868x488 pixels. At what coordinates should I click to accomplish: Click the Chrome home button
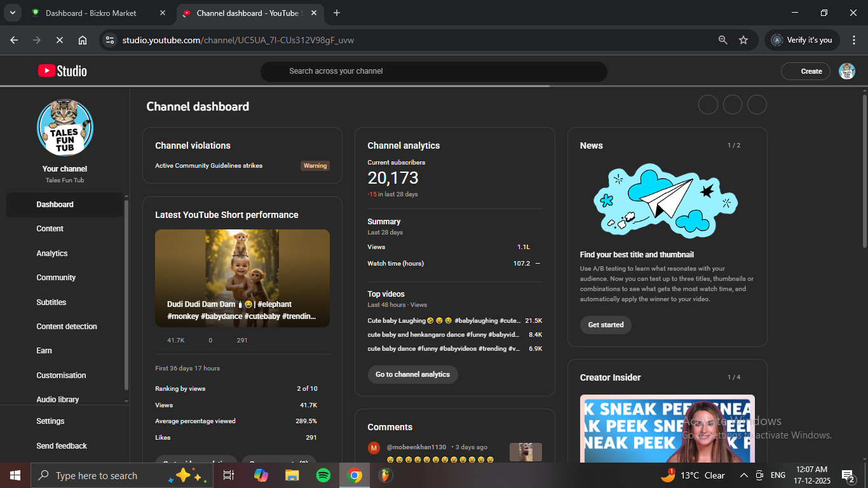(83, 40)
